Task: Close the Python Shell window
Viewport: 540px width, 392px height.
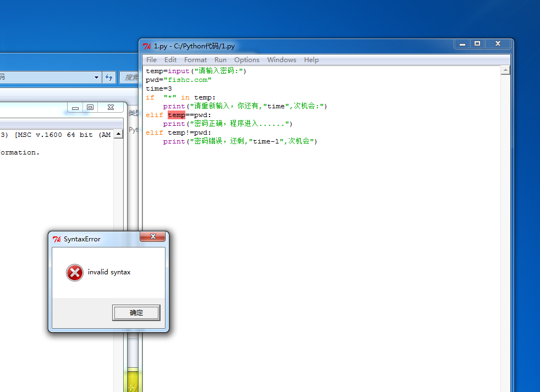Action: (x=111, y=108)
